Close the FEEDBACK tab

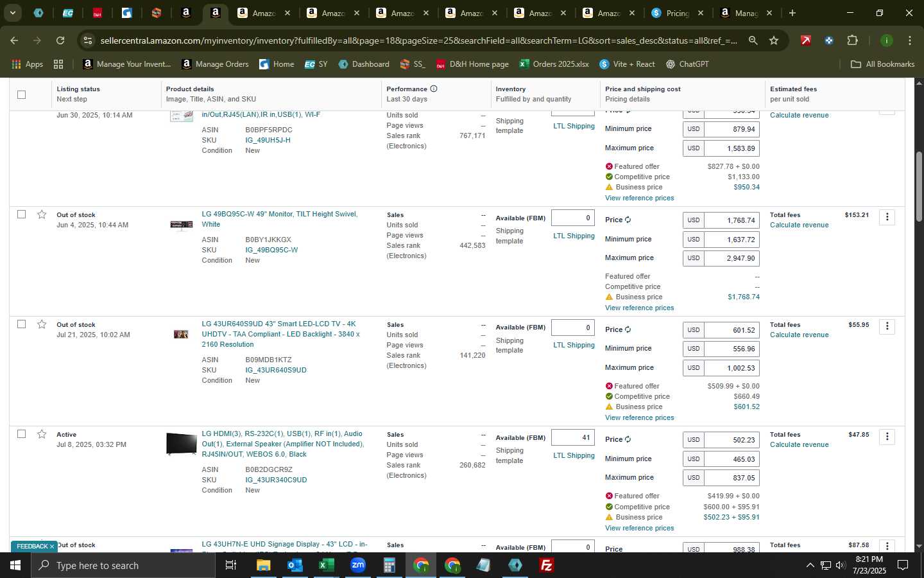click(x=52, y=547)
